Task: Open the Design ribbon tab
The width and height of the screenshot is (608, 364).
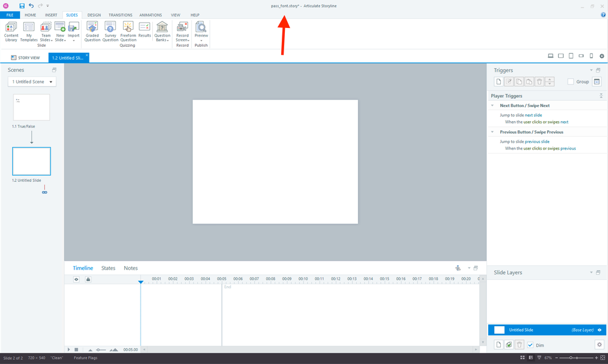Action: [x=94, y=15]
